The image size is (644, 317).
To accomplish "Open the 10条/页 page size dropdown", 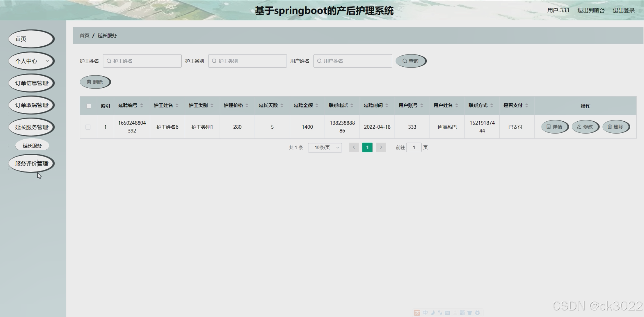I will 325,148.
